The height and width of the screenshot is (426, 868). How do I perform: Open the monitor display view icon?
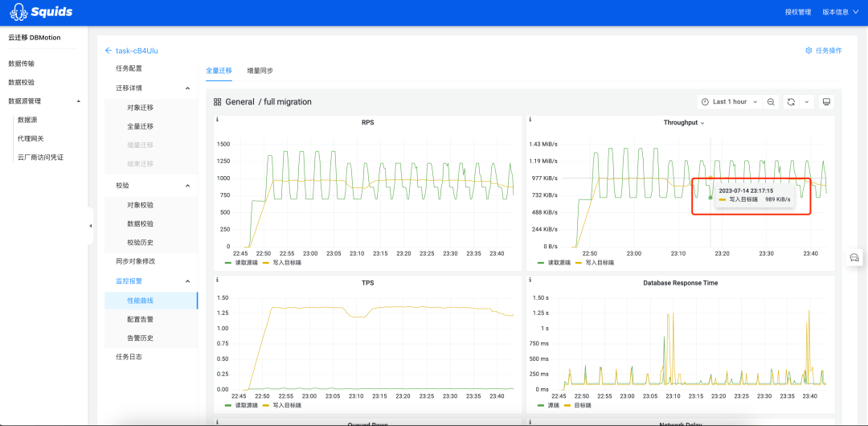click(827, 102)
